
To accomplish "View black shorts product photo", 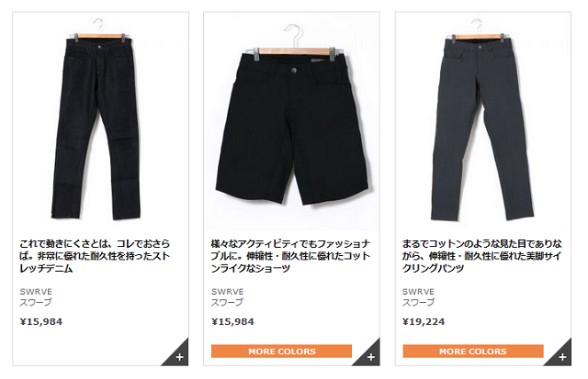I will [x=292, y=122].
